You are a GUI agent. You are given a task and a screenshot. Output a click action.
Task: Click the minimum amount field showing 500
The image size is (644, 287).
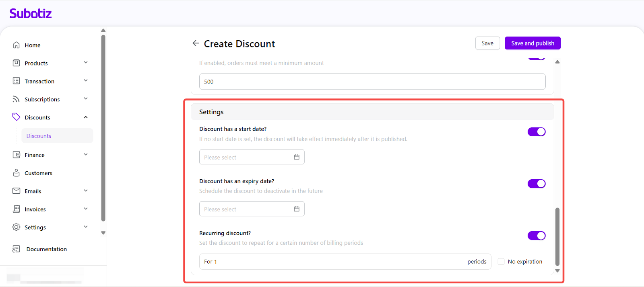372,82
